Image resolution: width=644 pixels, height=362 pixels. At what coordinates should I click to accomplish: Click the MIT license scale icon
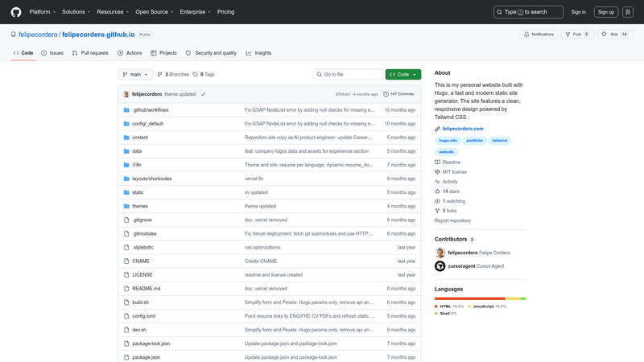click(x=437, y=172)
